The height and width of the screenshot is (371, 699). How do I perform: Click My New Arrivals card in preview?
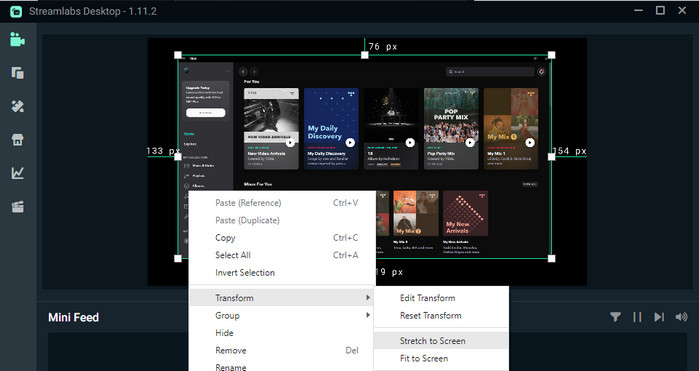coord(465,223)
